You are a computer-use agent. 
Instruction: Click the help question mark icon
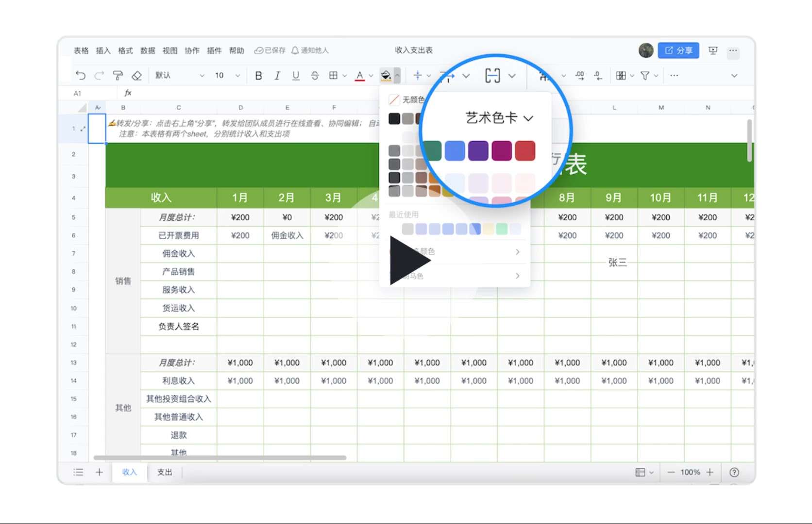pos(734,472)
